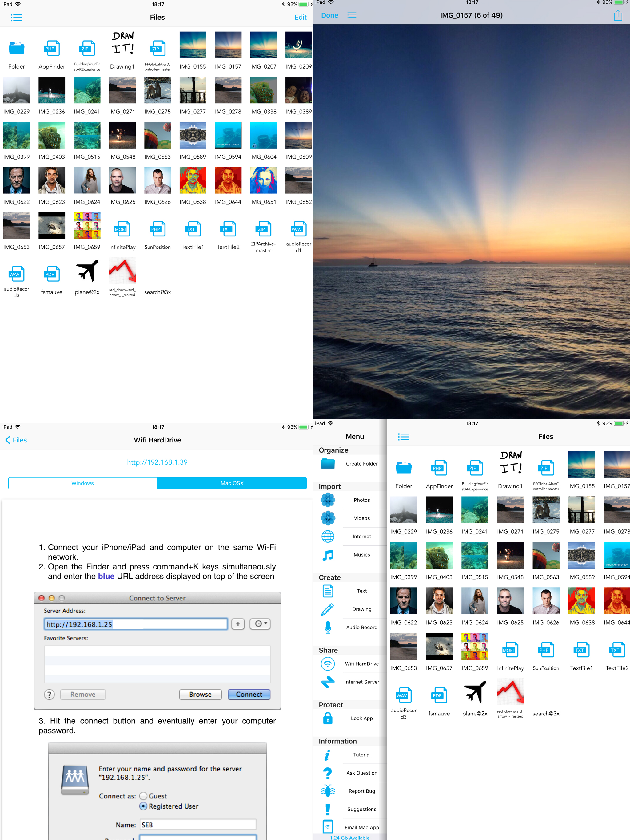Switch to the Windows tab

pyautogui.click(x=82, y=483)
